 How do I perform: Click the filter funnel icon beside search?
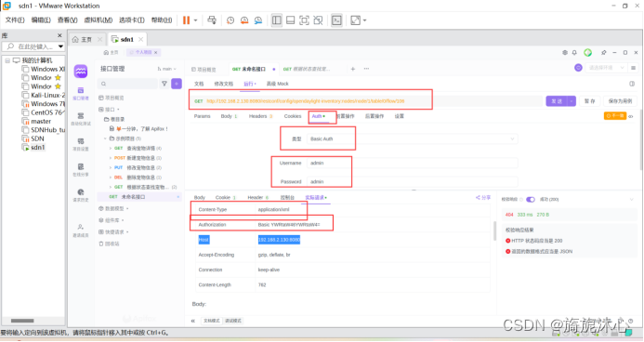pos(164,84)
